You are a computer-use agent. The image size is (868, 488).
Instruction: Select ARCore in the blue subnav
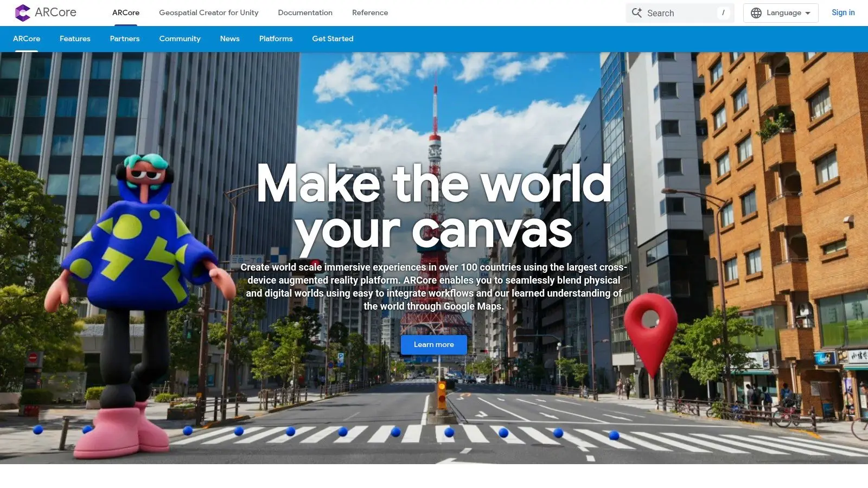coord(27,38)
